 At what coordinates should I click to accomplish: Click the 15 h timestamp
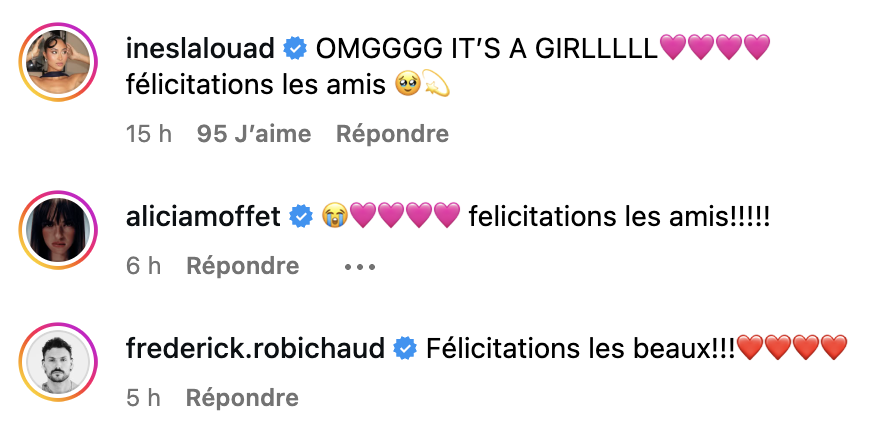tap(149, 133)
